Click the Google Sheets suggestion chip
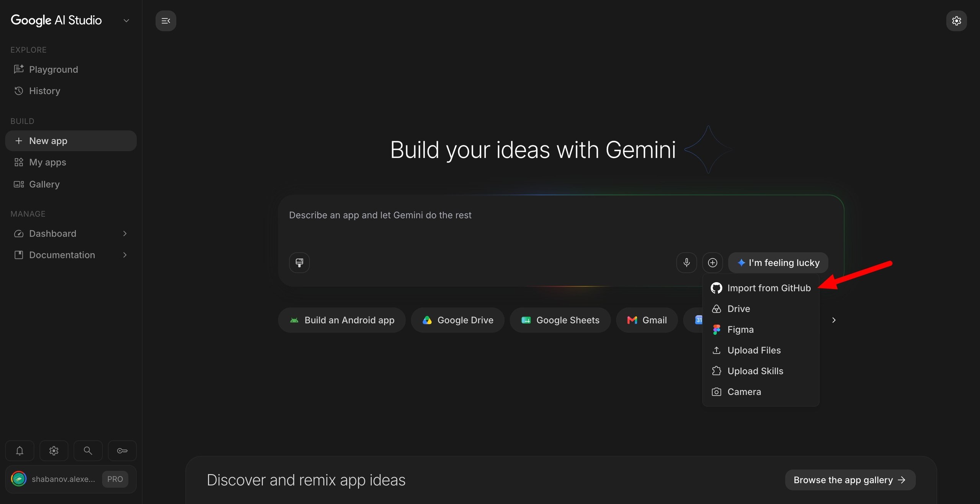The width and height of the screenshot is (980, 504). (560, 320)
